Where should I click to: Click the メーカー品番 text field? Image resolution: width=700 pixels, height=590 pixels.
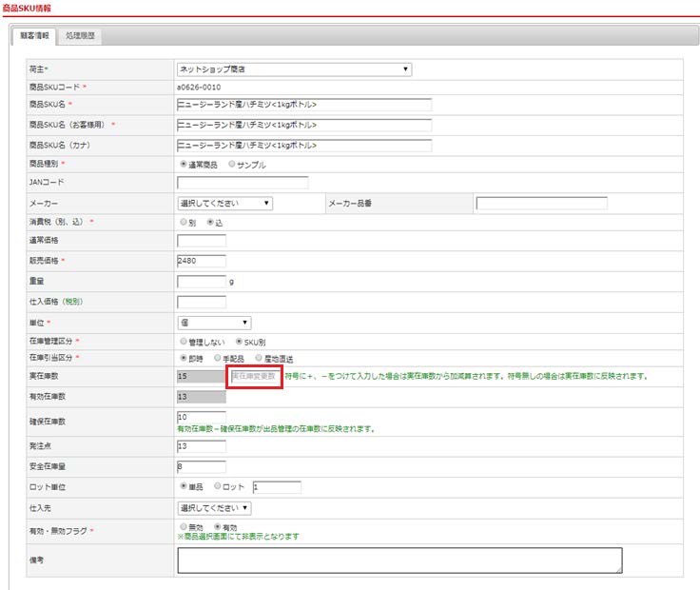click(541, 203)
